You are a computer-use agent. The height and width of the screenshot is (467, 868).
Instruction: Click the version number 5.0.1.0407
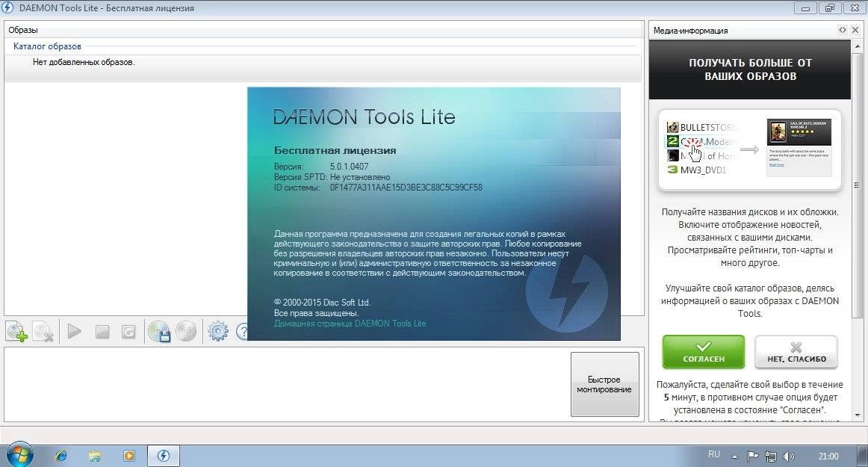tap(350, 166)
